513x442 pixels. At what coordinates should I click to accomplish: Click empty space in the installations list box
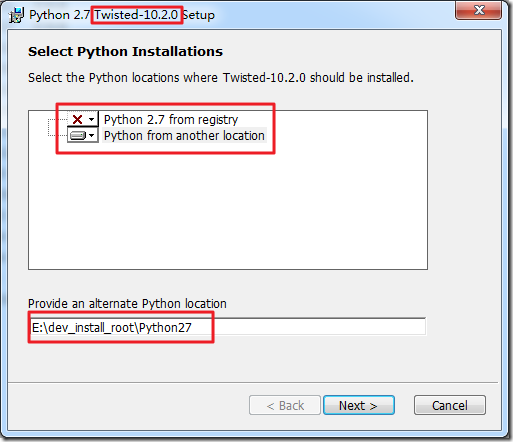228,207
